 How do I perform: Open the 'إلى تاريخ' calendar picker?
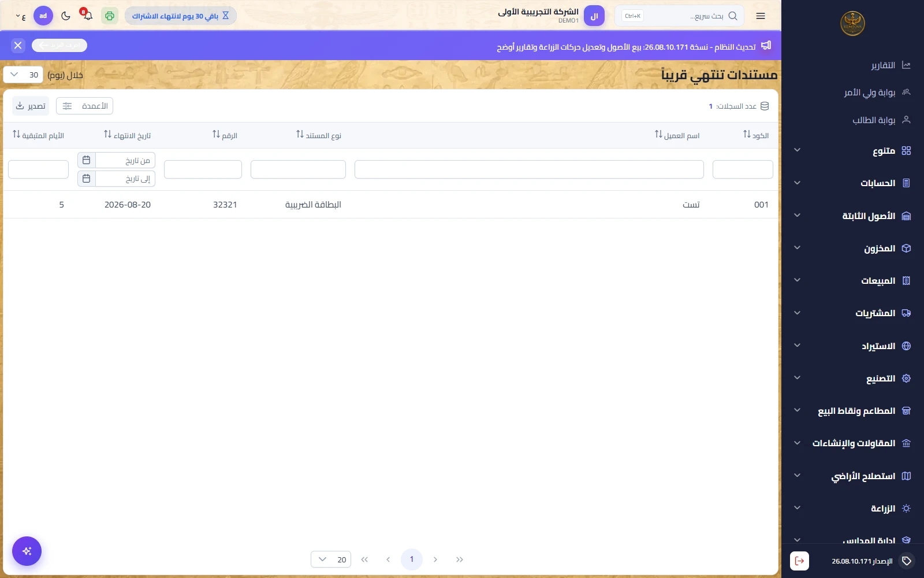click(x=87, y=179)
